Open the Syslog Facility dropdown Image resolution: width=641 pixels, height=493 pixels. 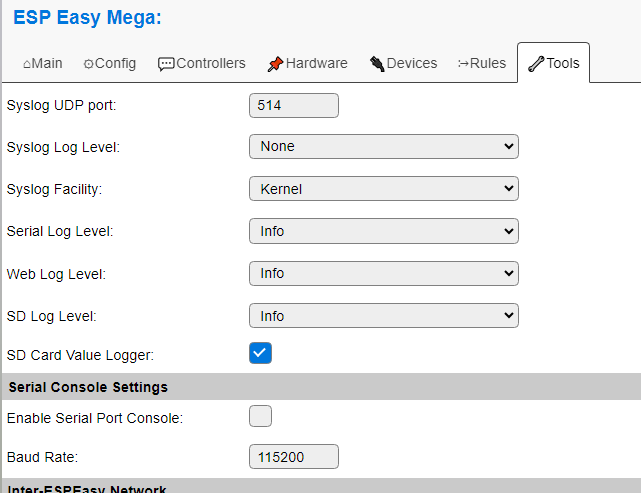point(384,188)
